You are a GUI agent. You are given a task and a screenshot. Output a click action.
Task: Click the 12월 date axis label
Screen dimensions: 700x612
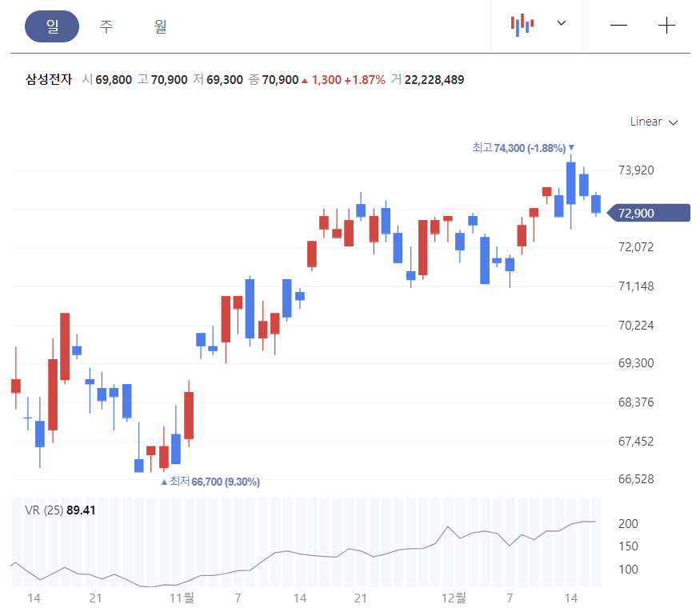[454, 598]
